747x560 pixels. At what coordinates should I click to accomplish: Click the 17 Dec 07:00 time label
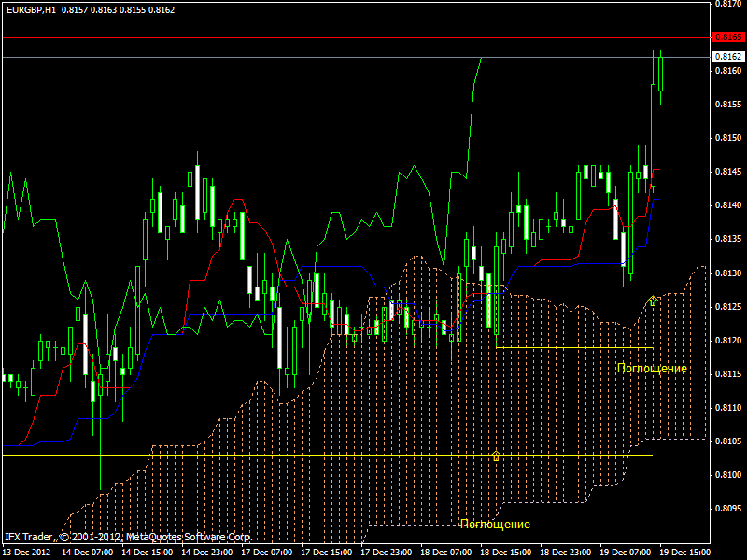266,553
